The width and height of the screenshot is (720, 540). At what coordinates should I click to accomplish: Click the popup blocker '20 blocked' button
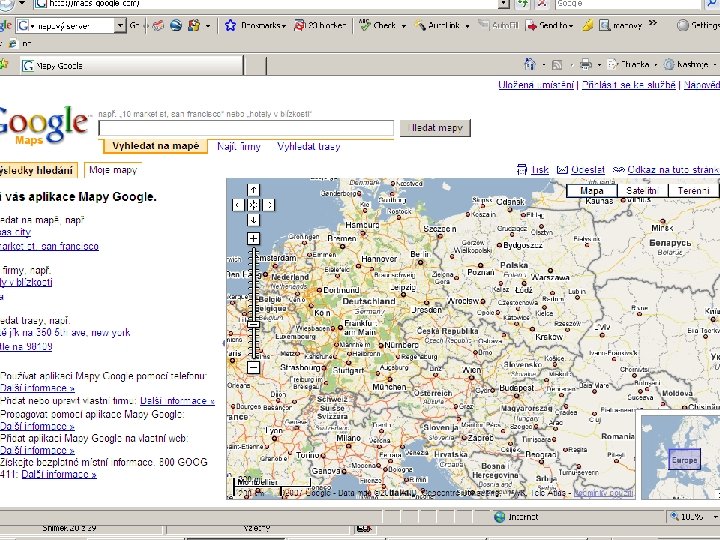320,26
